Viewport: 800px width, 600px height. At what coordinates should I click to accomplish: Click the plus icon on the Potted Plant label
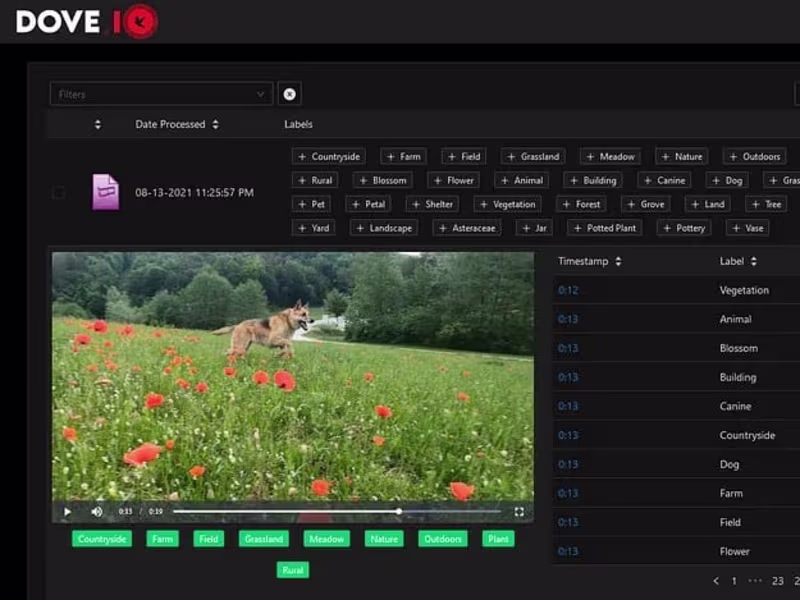click(x=577, y=227)
